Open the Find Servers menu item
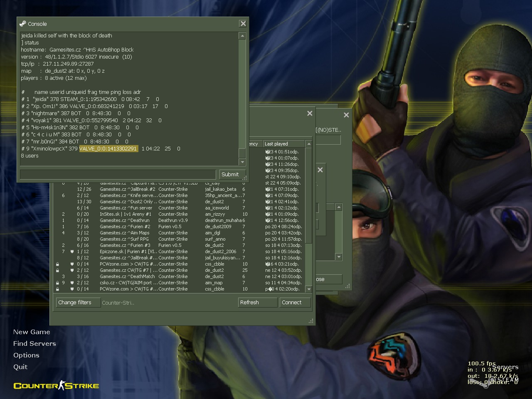 34,344
